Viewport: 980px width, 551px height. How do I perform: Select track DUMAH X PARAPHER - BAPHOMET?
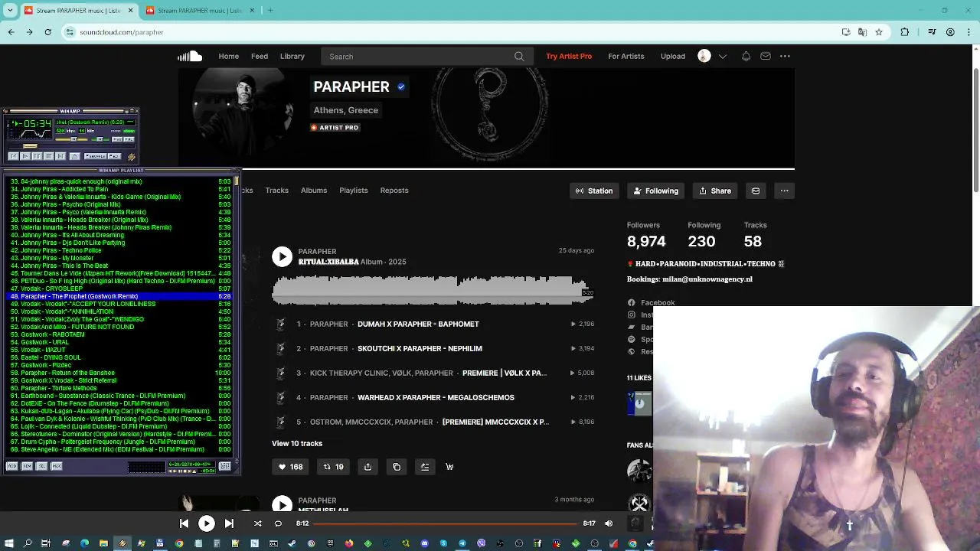[x=418, y=324]
